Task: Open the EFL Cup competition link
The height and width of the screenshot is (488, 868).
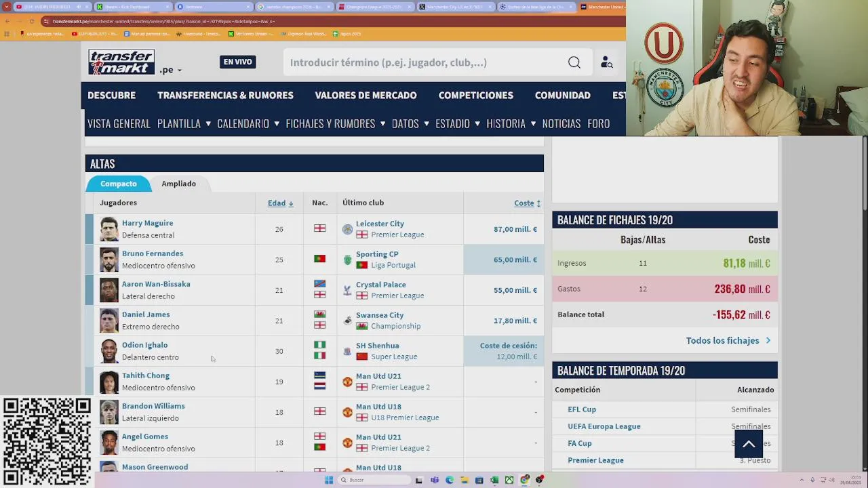Action: coord(582,409)
